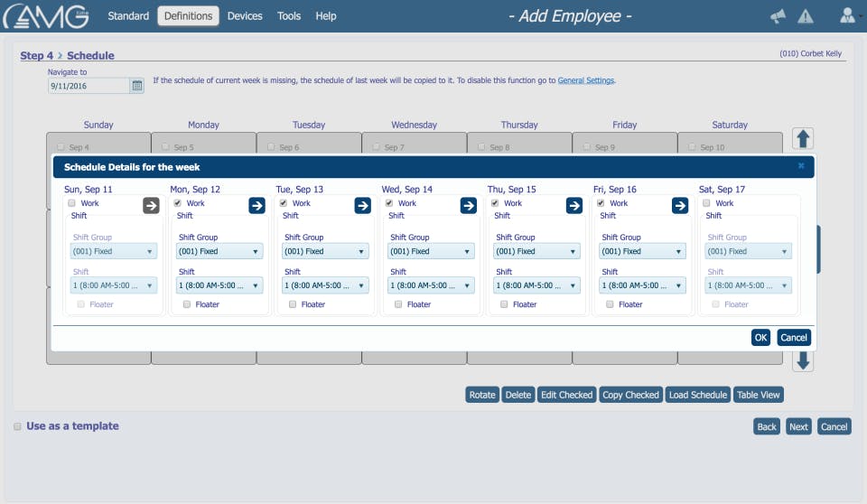Toggle Floater checkbox for Tue, Sep 13
This screenshot has width=867, height=504.
tap(294, 304)
